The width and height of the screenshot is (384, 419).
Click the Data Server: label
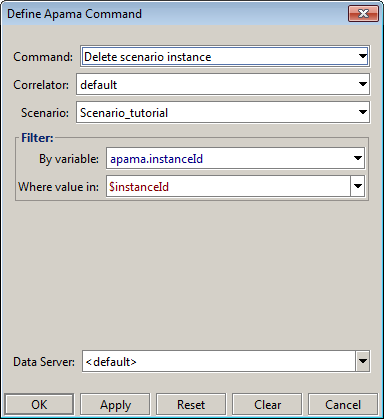[44, 362]
